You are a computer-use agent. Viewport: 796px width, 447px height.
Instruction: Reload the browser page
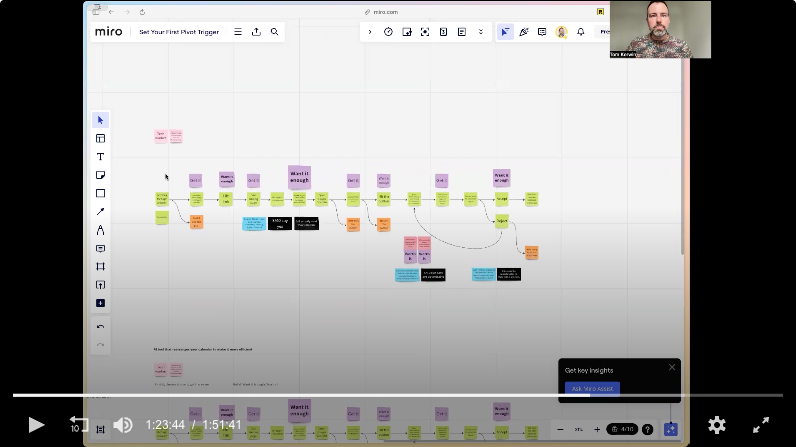pyautogui.click(x=142, y=12)
